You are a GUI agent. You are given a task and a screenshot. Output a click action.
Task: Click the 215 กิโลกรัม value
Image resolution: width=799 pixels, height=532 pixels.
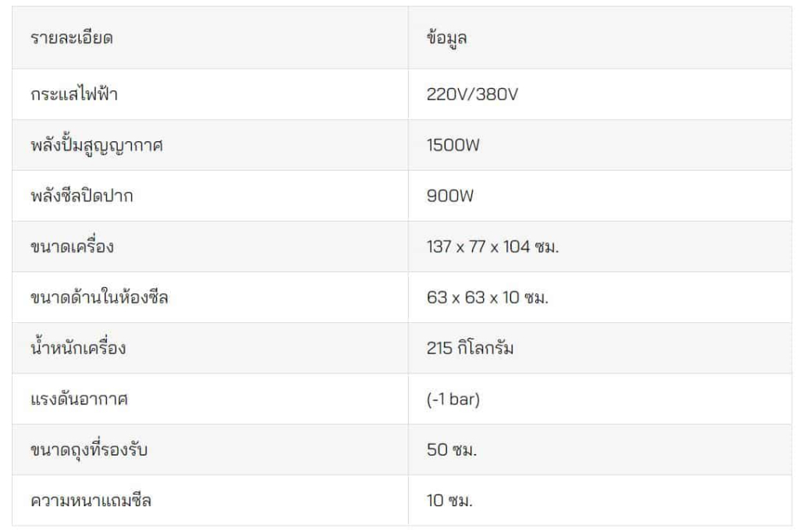click(470, 348)
